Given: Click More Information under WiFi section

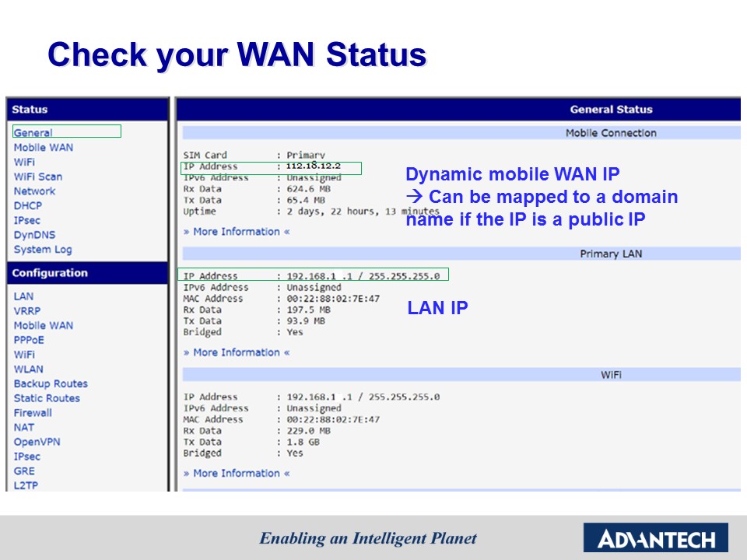Looking at the screenshot, I should [x=237, y=473].
